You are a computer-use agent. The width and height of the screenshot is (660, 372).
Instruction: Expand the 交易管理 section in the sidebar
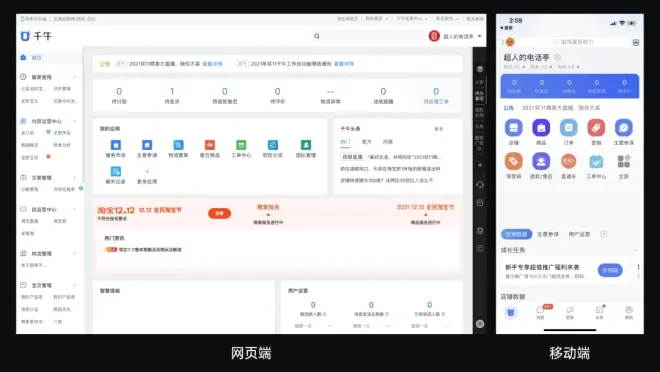[75, 178]
